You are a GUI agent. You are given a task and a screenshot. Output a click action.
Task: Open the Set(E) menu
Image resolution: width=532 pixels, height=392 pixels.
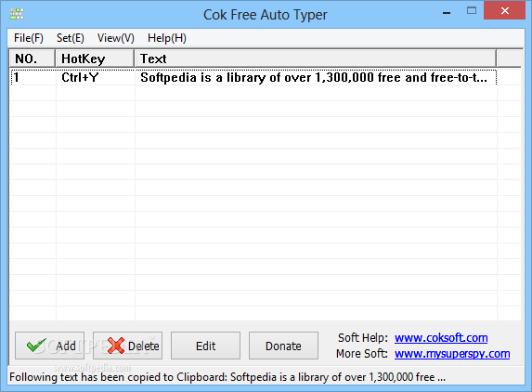pos(71,38)
